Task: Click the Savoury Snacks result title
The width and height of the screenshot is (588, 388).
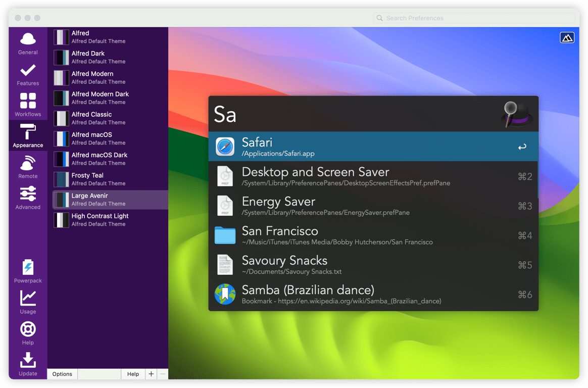Action: click(x=284, y=261)
